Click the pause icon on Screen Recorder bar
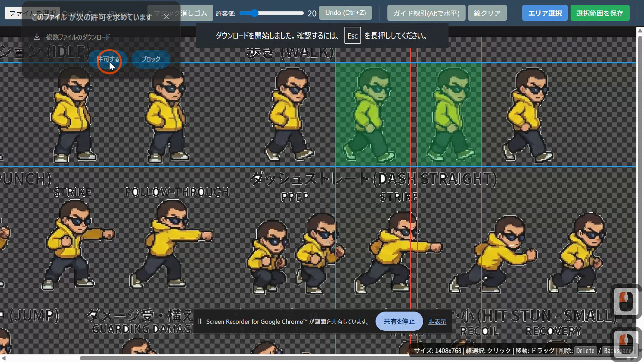The height and width of the screenshot is (362, 644). [200, 321]
